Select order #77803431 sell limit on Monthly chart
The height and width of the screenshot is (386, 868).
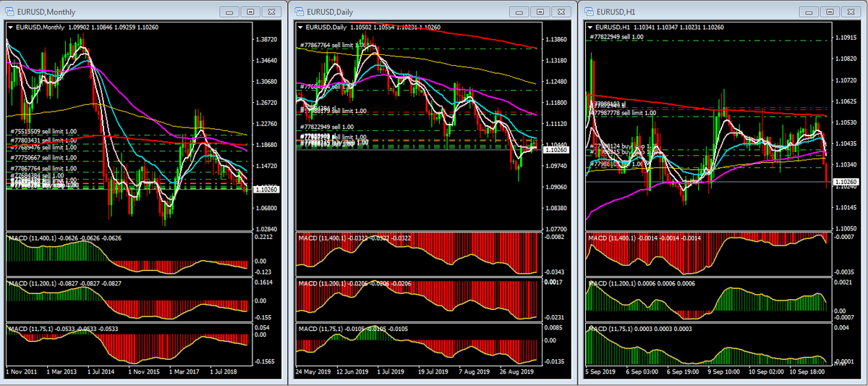coord(43,140)
